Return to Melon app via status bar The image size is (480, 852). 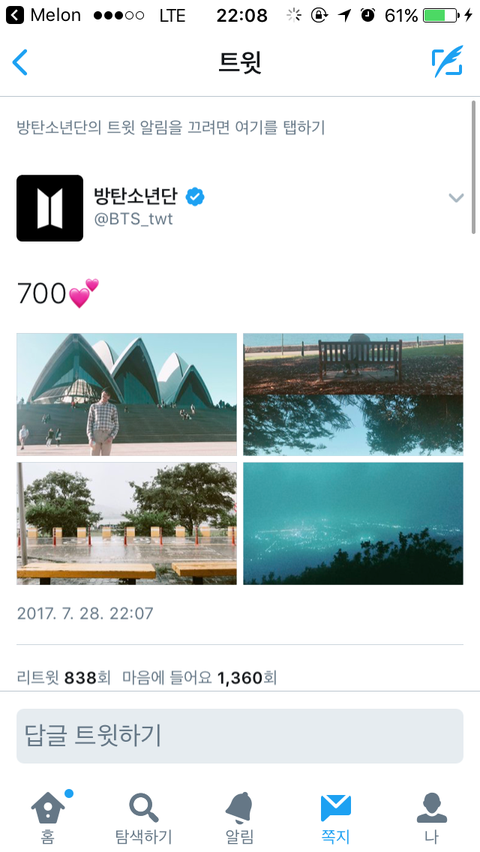42,15
